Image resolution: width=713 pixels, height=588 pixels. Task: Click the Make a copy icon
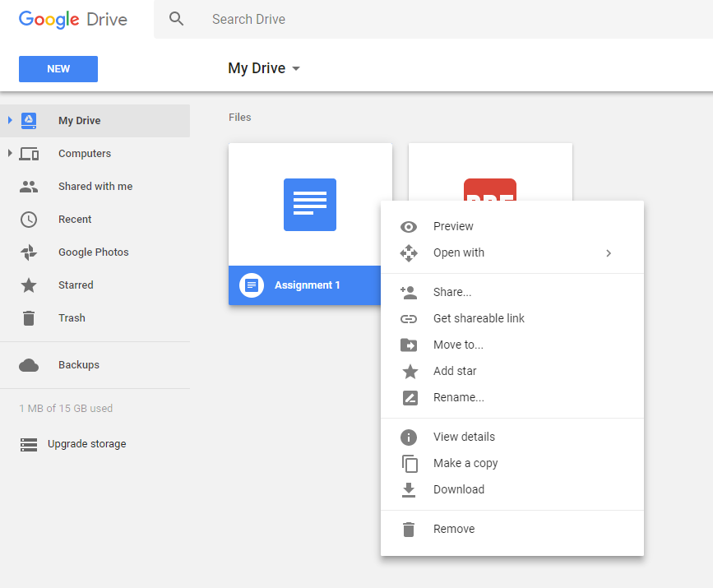410,463
